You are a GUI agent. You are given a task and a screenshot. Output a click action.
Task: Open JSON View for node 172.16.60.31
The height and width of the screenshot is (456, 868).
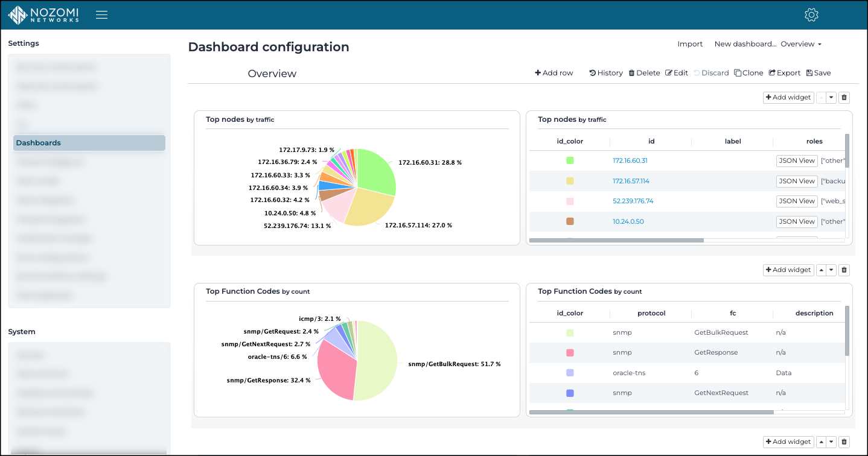797,161
